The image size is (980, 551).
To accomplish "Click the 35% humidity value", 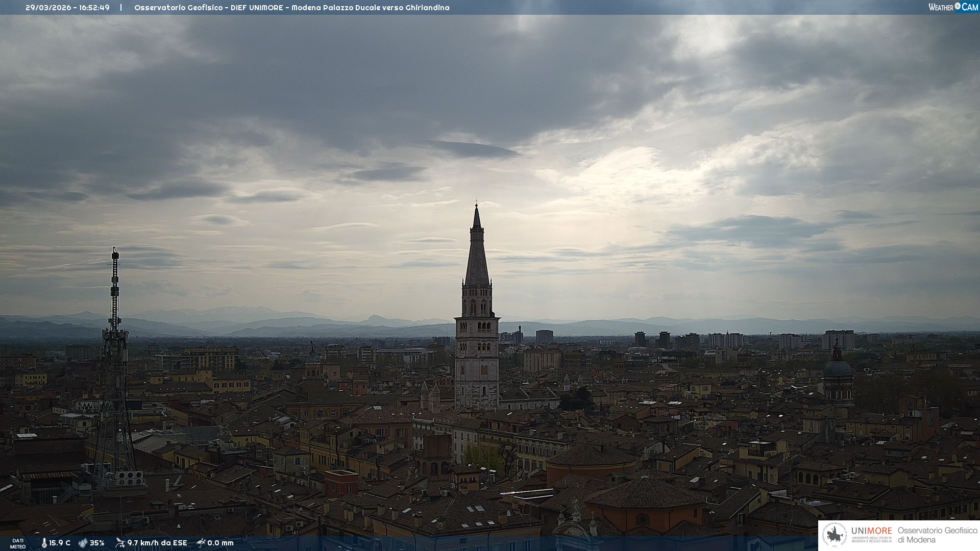I will (x=97, y=543).
